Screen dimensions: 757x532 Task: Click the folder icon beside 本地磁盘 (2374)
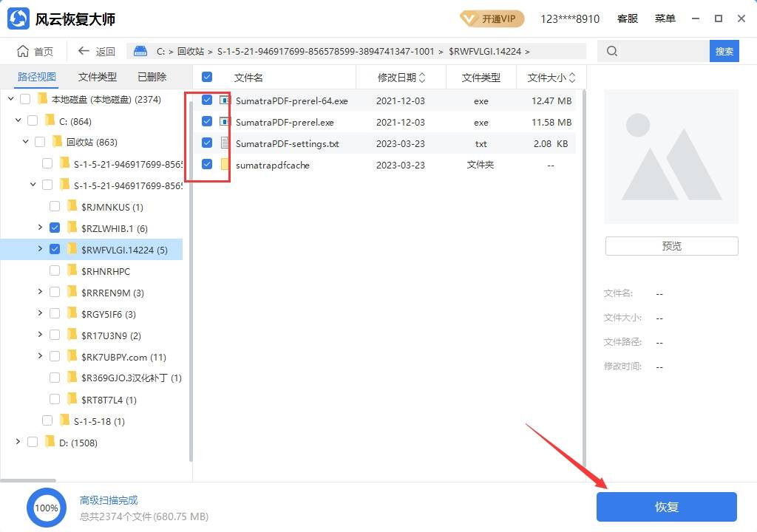[42, 99]
